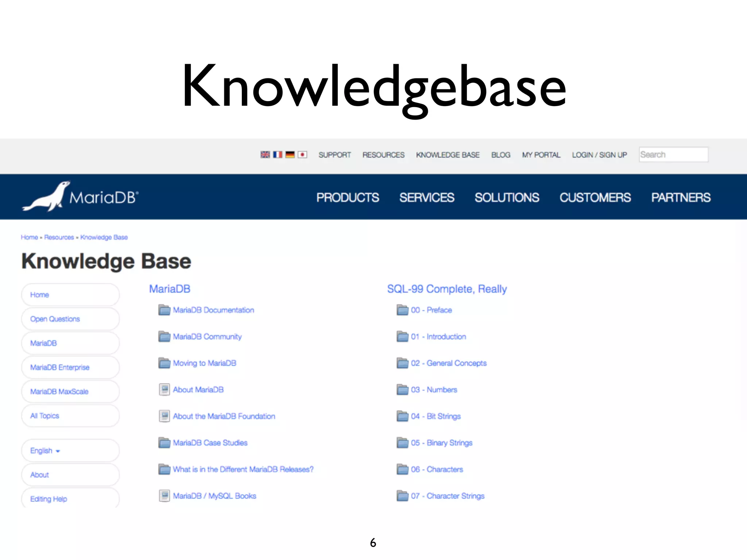Viewport: 747px width, 560px height.
Task: Open the 02 - General Concepts folder icon
Action: [x=403, y=363]
